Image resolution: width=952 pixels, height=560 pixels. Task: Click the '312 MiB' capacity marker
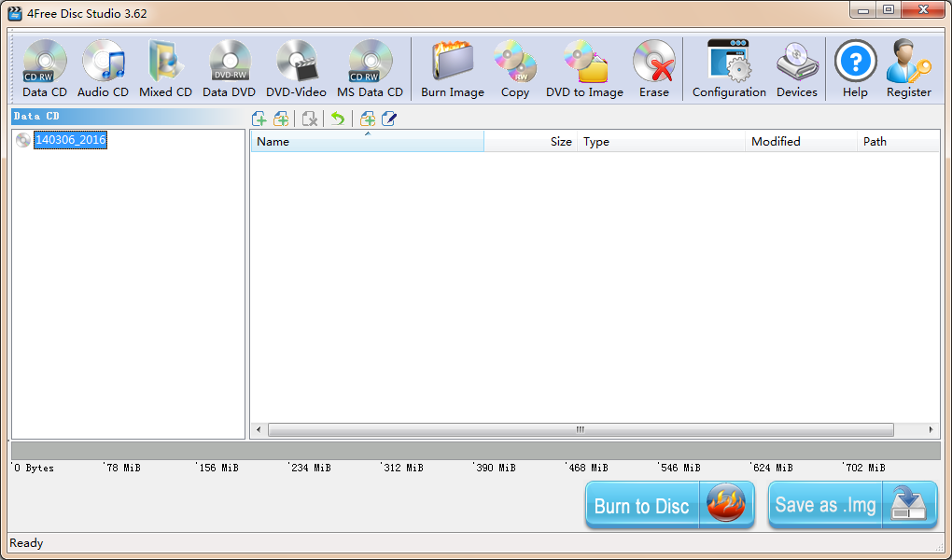pyautogui.click(x=403, y=468)
